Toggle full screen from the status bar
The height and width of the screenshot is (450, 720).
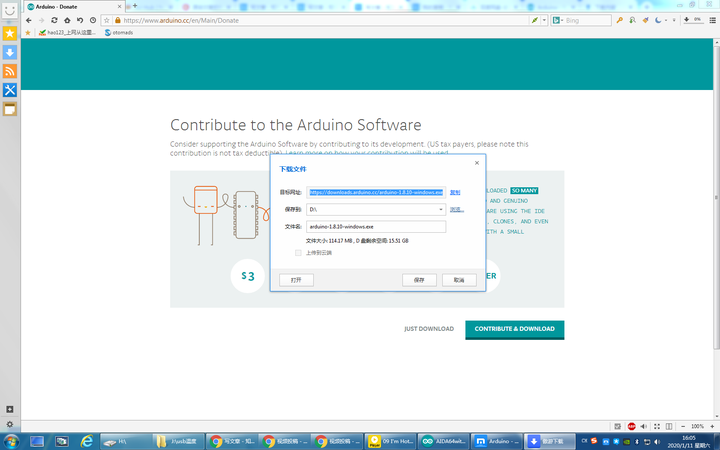click(657, 427)
